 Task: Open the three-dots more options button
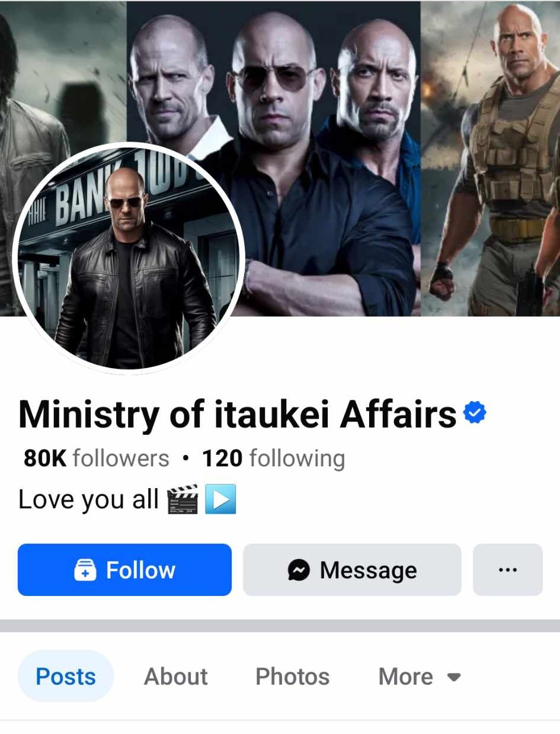tap(508, 570)
